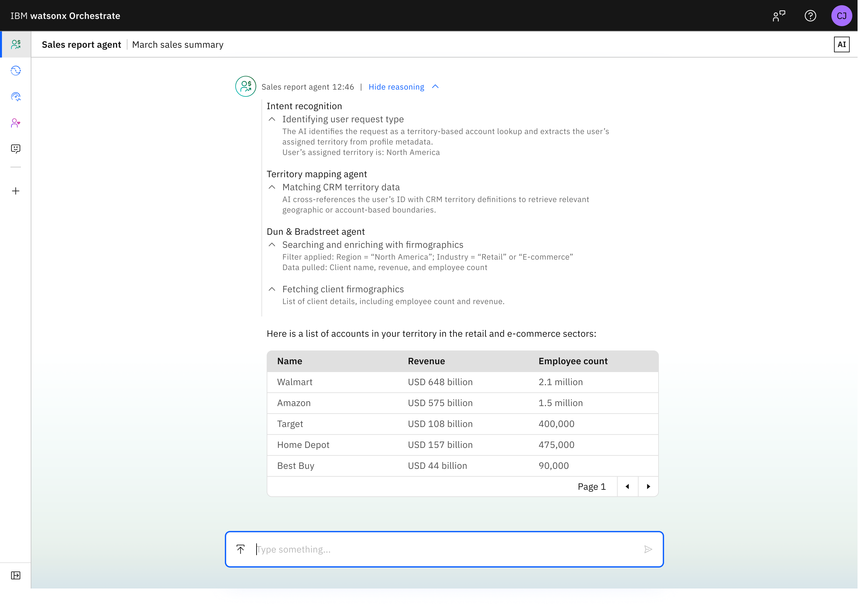Open the smiley chat sidebar icon

click(15, 149)
